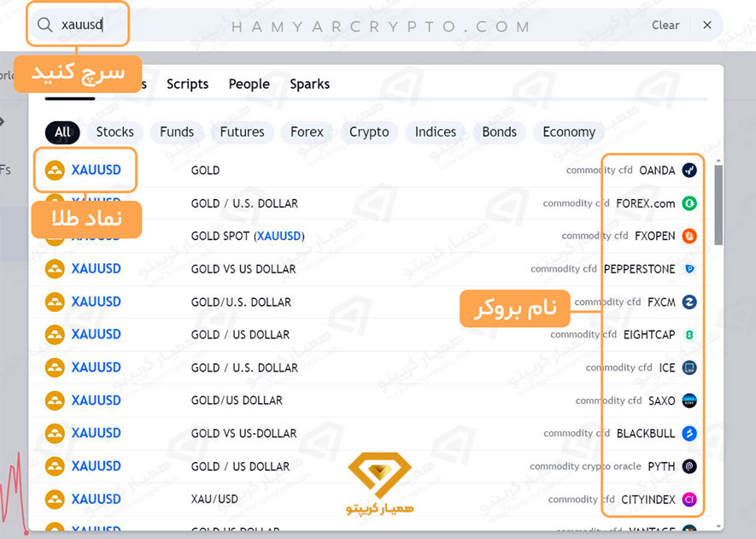Click the xauusd search input field

point(342,25)
